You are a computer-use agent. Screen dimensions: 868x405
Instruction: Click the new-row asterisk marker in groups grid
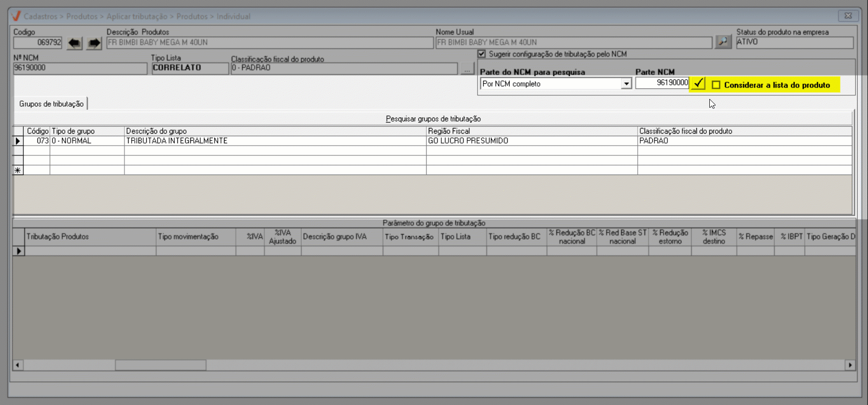(18, 170)
